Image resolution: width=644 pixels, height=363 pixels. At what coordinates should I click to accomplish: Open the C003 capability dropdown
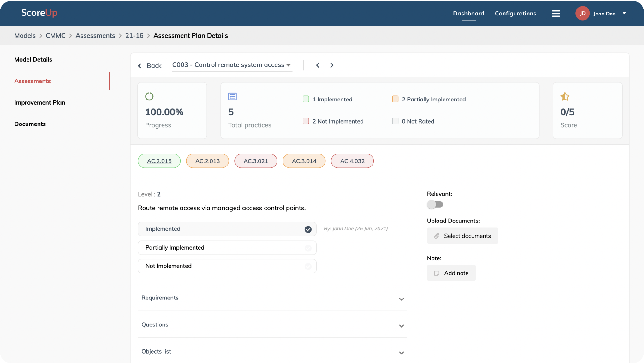tap(232, 65)
